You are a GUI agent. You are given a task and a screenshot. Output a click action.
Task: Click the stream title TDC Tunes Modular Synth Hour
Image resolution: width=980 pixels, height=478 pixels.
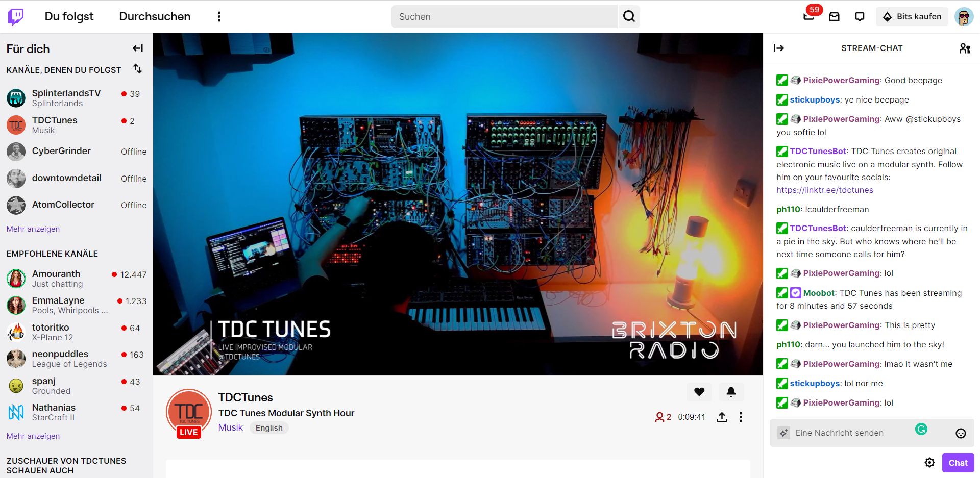click(286, 413)
